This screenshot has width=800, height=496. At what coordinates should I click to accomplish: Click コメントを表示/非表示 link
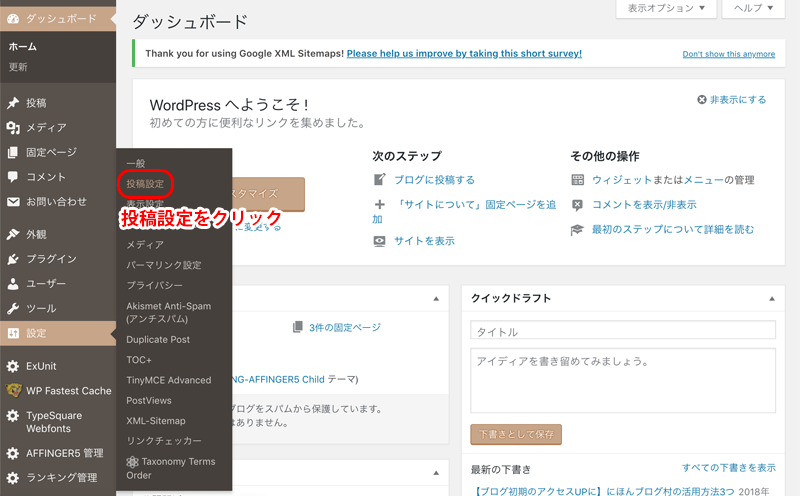644,205
